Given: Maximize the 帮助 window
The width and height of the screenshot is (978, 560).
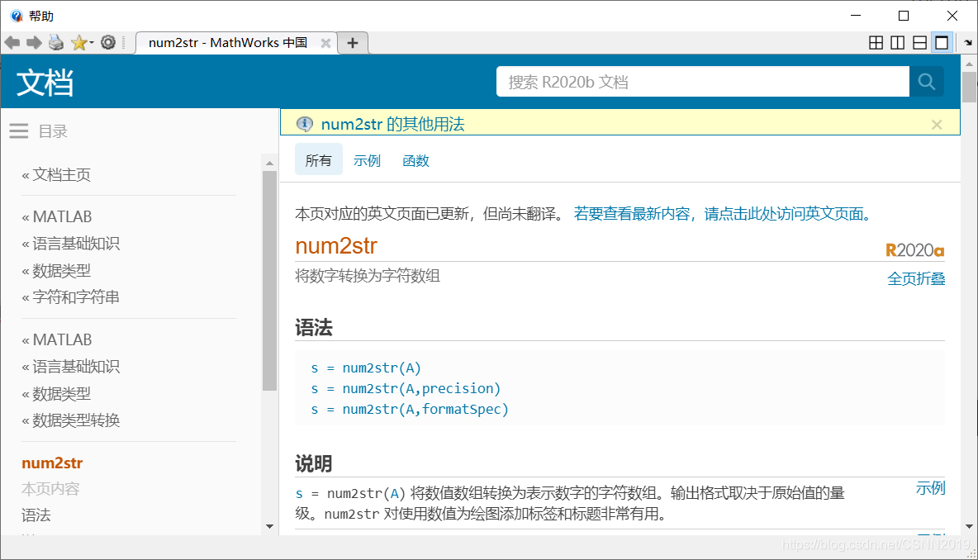Looking at the screenshot, I should click(903, 16).
